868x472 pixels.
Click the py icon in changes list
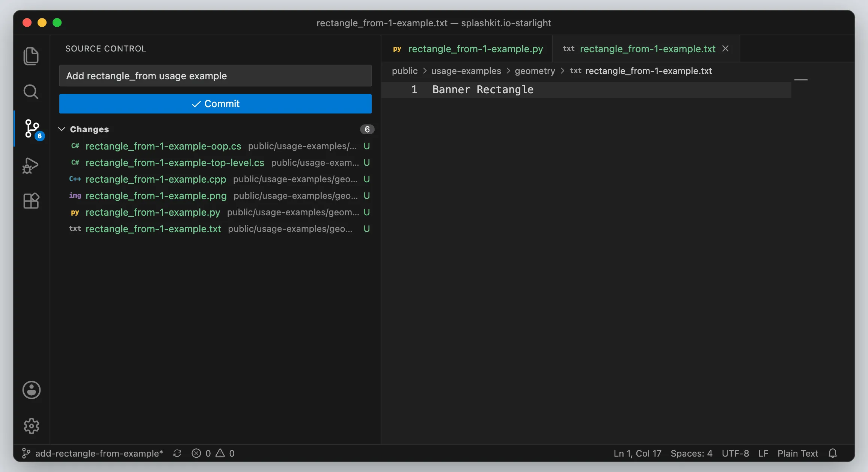coord(75,212)
